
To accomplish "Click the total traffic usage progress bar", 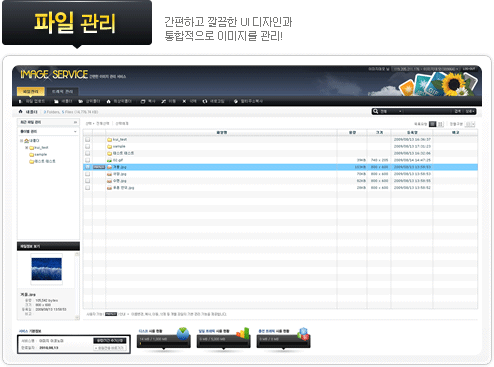I will (x=283, y=343).
